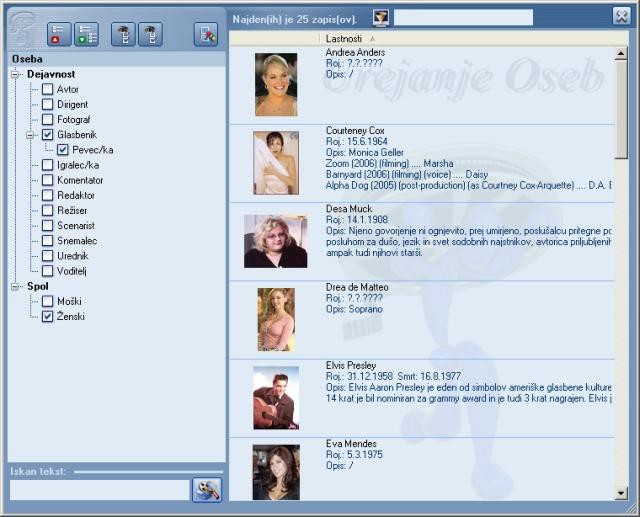The image size is (640, 517).
Task: Sort by the Lastnosti column header
Action: (344, 38)
